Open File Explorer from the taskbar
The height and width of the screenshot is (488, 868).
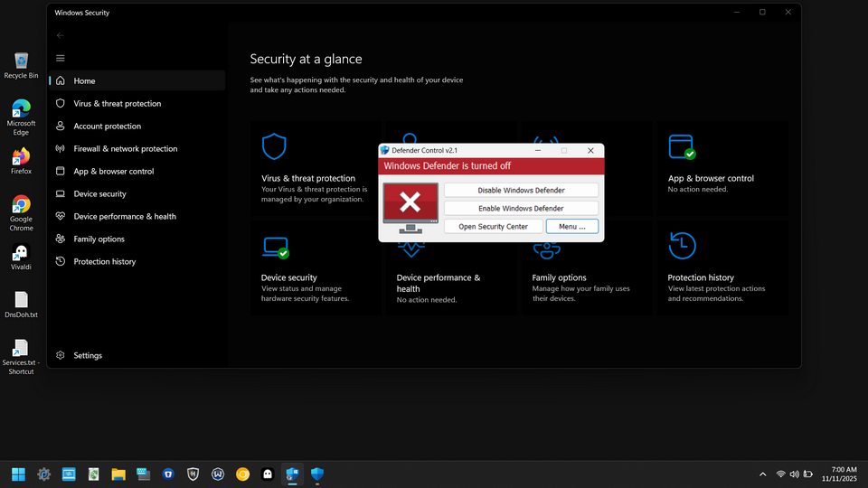pyautogui.click(x=118, y=474)
